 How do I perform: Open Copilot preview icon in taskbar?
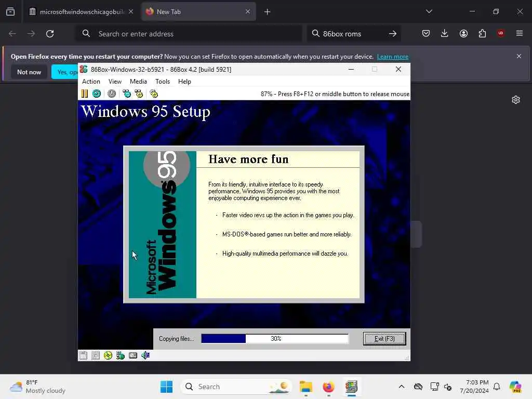pos(515,387)
